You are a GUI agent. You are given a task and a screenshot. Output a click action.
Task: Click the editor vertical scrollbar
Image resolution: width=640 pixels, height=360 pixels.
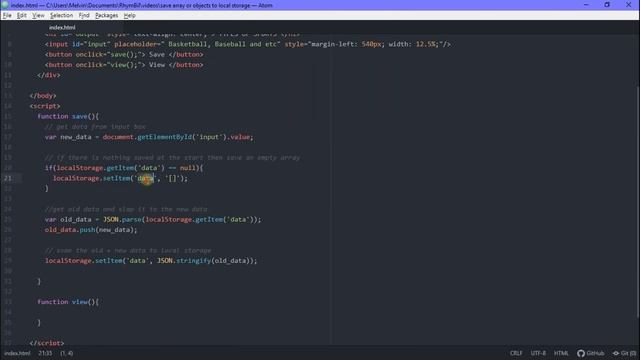click(638, 202)
